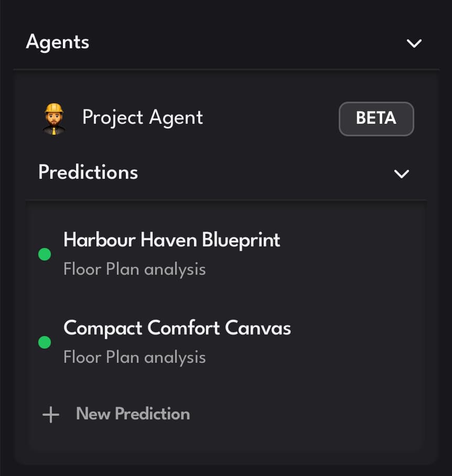This screenshot has width=452, height=476.
Task: Select the Predictions panel header
Action: [88, 172]
